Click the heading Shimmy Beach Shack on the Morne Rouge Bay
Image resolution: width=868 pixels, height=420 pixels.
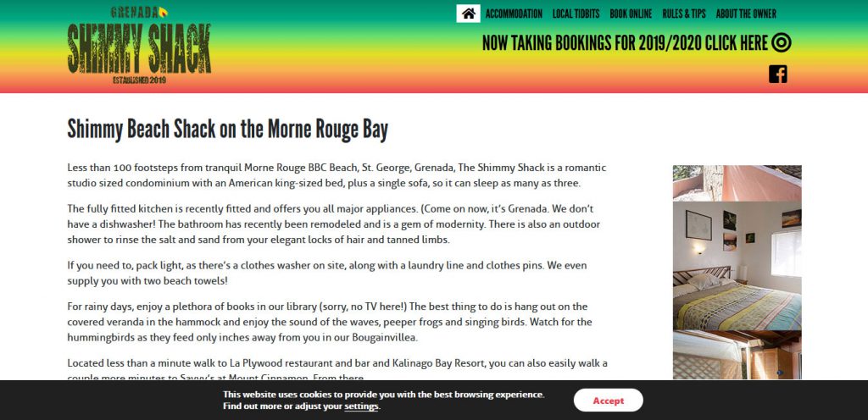(227, 130)
